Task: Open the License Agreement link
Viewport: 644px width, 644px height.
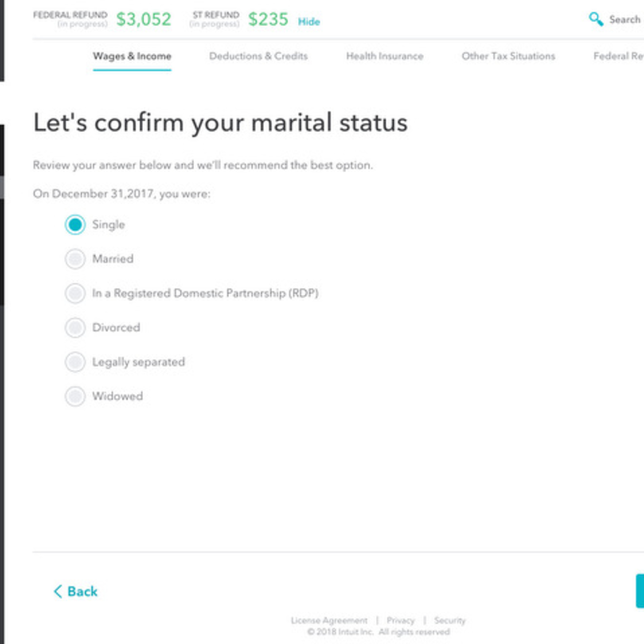Action: [329, 620]
